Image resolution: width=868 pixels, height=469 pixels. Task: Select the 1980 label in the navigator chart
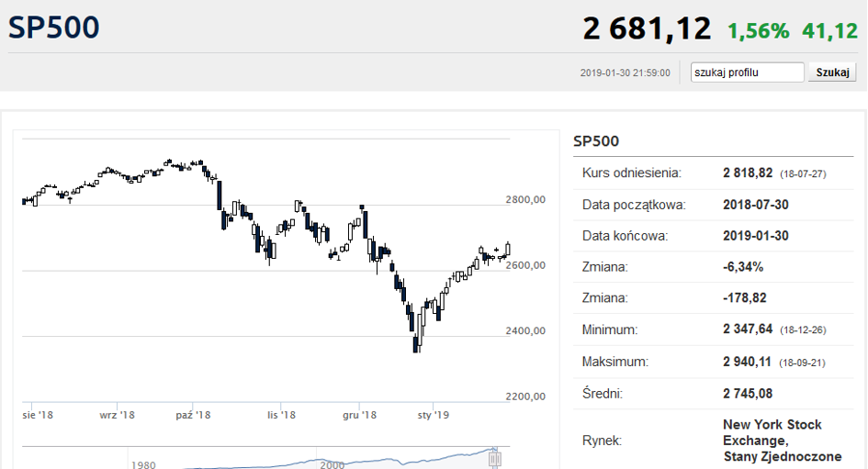[x=143, y=464]
